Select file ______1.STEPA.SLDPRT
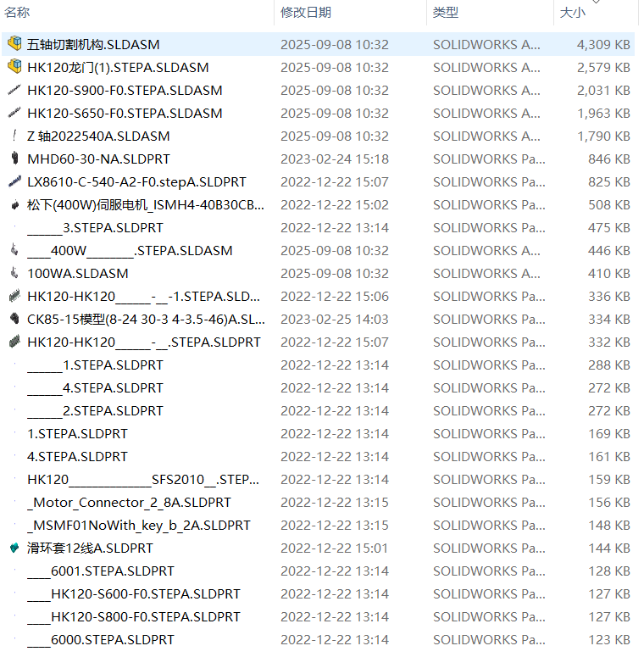The width and height of the screenshot is (644, 657). tap(95, 365)
